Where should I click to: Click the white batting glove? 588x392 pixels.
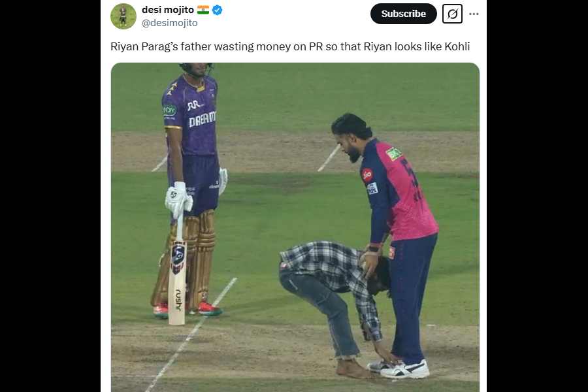point(178,200)
